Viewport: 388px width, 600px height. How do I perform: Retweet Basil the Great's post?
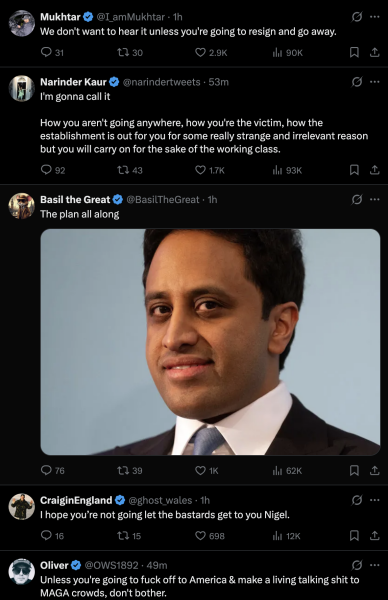click(x=123, y=470)
